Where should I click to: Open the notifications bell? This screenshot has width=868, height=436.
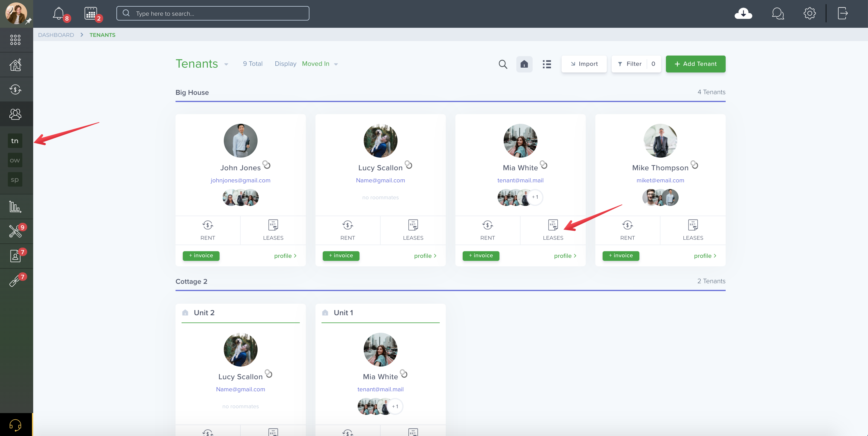(59, 14)
